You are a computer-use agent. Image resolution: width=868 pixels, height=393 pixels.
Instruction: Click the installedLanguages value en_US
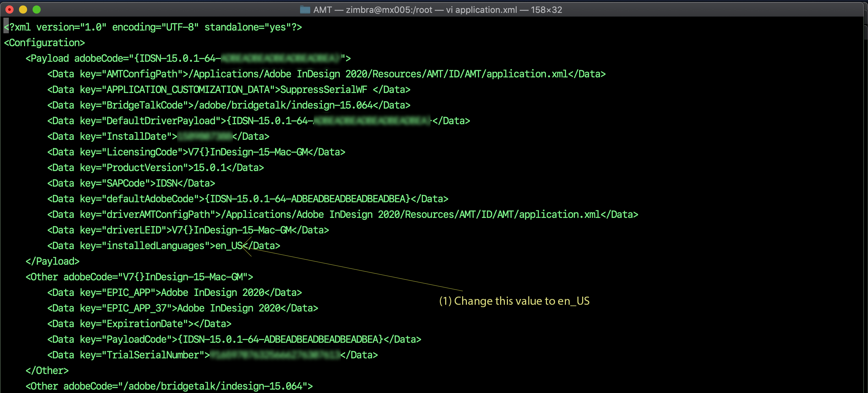click(229, 246)
